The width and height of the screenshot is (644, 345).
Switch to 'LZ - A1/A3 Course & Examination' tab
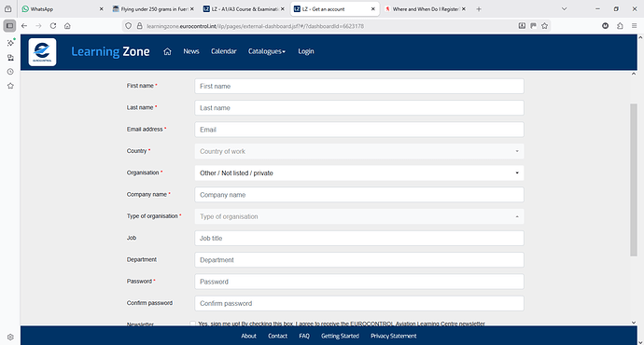click(244, 9)
